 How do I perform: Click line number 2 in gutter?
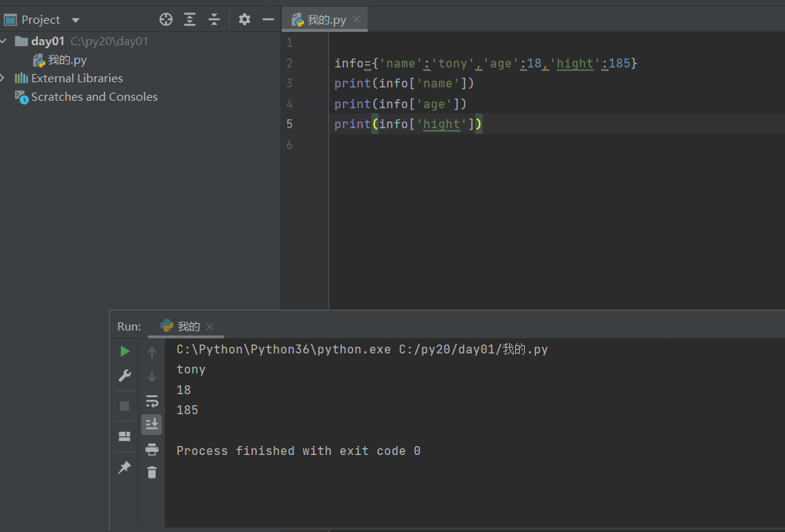pyautogui.click(x=289, y=63)
